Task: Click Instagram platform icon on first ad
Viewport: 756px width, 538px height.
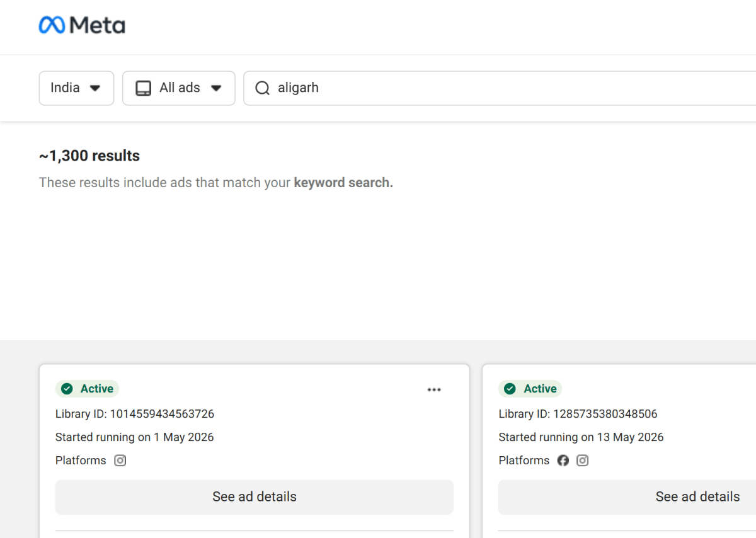Action: coord(120,461)
